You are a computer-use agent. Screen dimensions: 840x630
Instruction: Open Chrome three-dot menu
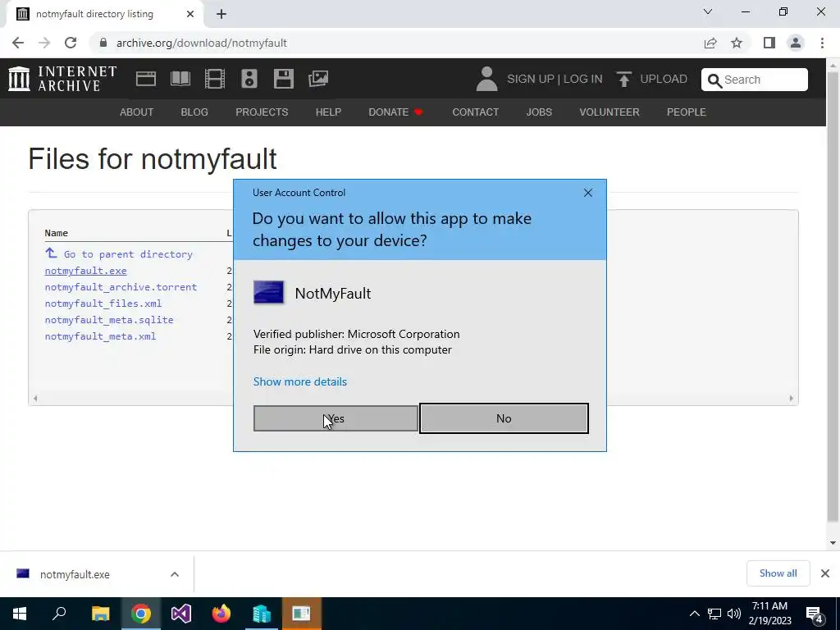[822, 43]
